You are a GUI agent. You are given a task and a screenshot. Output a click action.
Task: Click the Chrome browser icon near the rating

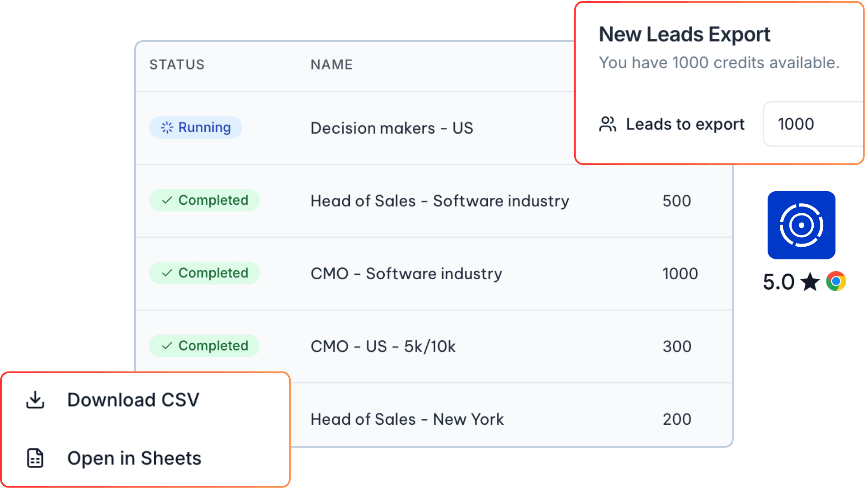[x=836, y=281]
